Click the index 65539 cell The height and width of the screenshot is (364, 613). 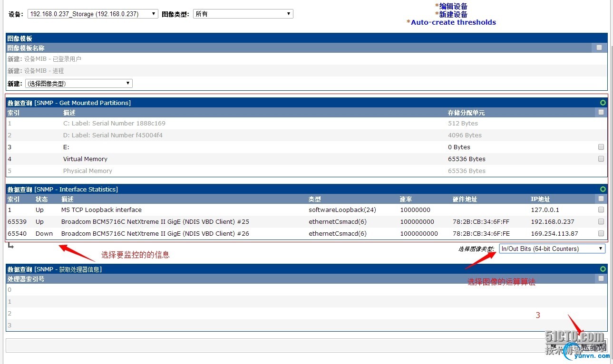17,221
